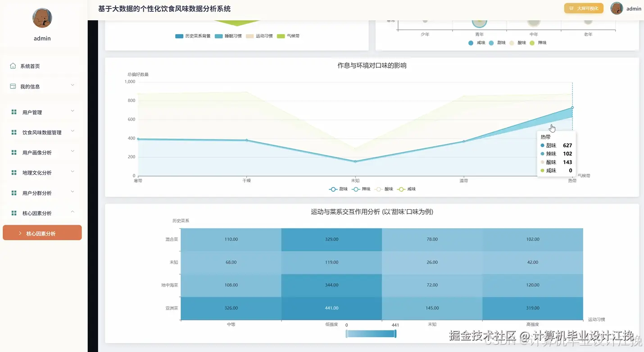Click the 寒带 data point on line chart
The height and width of the screenshot is (352, 644).
(138, 139)
